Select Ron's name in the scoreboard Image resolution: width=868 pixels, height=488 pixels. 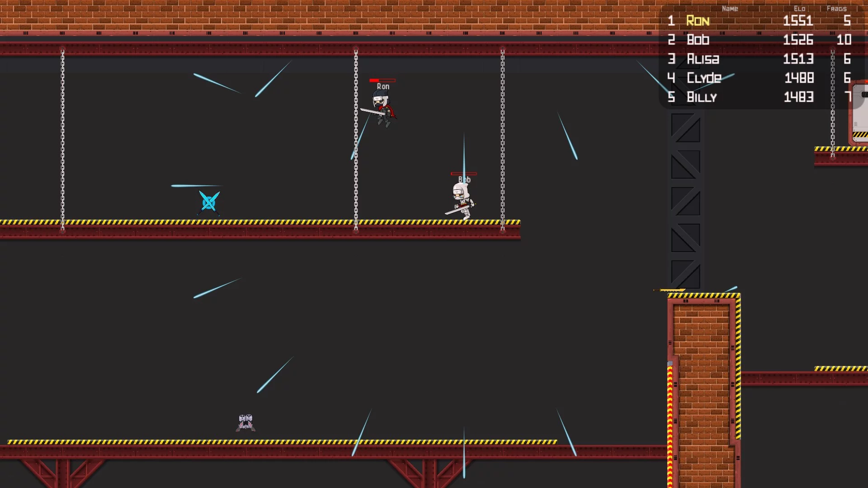[698, 21]
